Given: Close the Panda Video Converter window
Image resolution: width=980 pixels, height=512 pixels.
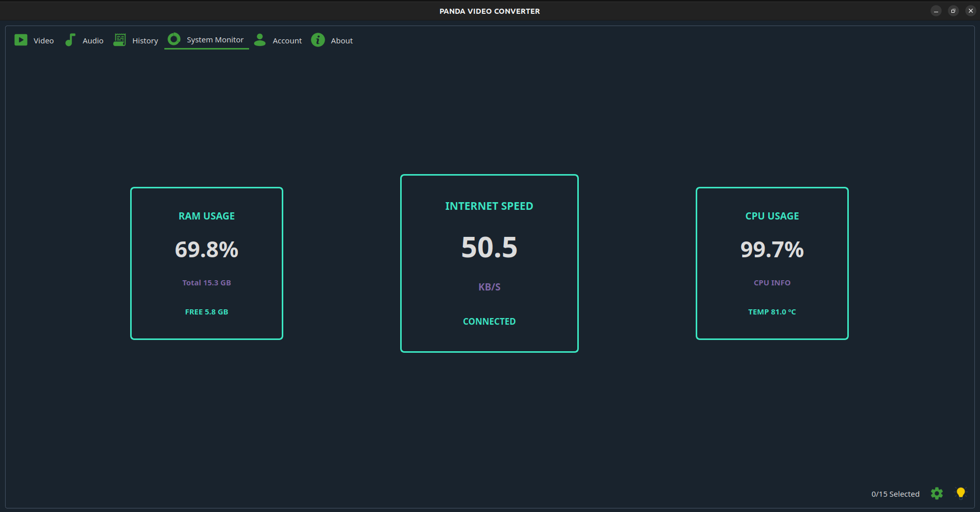Looking at the screenshot, I should [970, 11].
